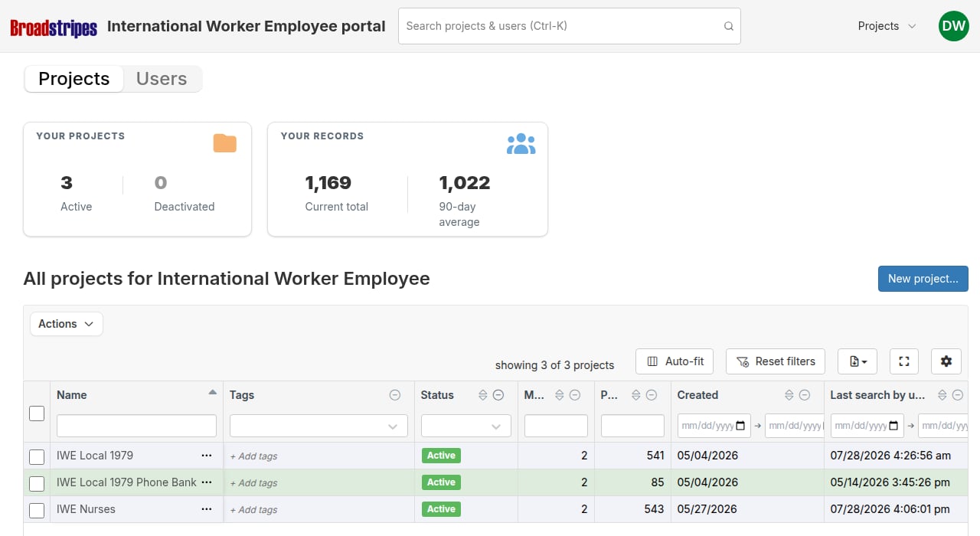Open IWE Local 1979 row menu
Viewport: 980px width, 536px height.
click(x=206, y=456)
